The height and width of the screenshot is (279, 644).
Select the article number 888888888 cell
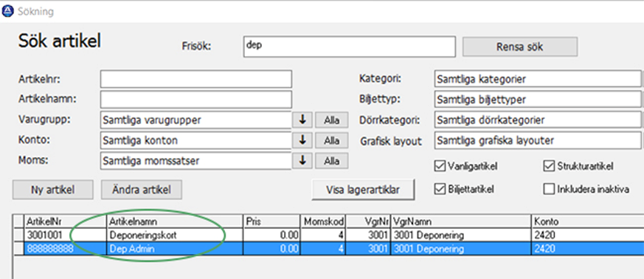66,249
